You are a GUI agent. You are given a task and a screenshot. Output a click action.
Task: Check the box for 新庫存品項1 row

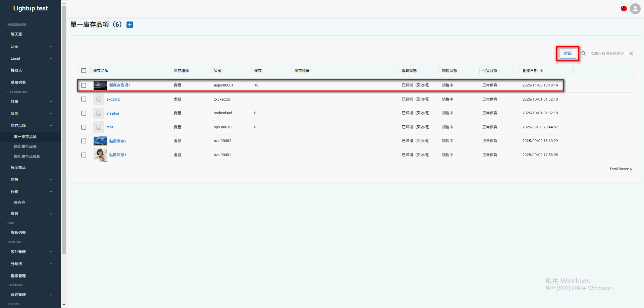tap(84, 85)
